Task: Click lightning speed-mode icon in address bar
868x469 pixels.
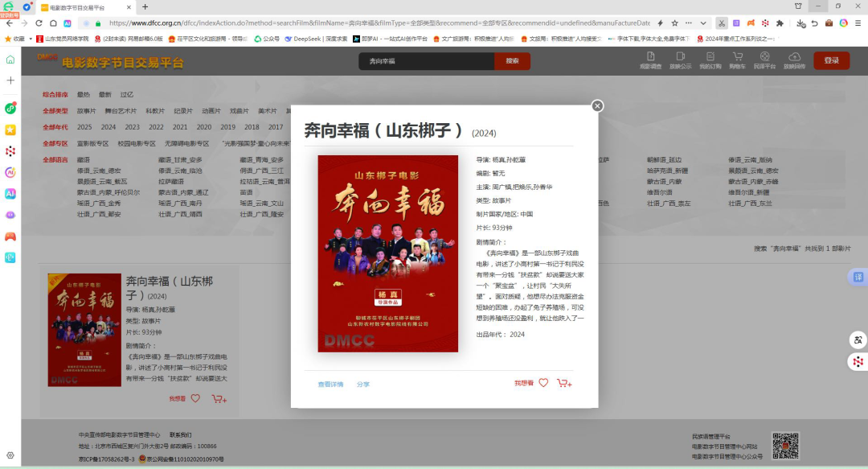Action: point(660,23)
